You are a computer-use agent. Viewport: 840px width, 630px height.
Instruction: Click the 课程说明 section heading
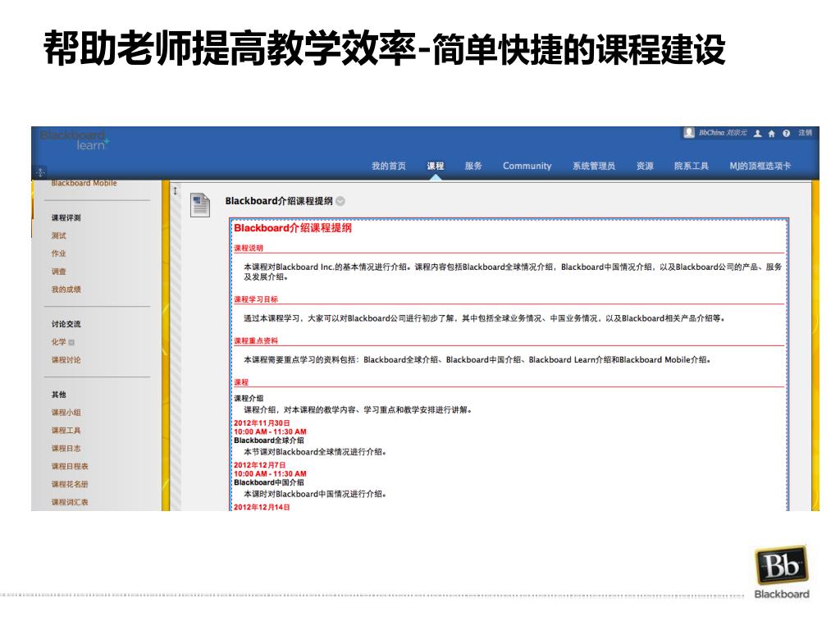[x=249, y=248]
